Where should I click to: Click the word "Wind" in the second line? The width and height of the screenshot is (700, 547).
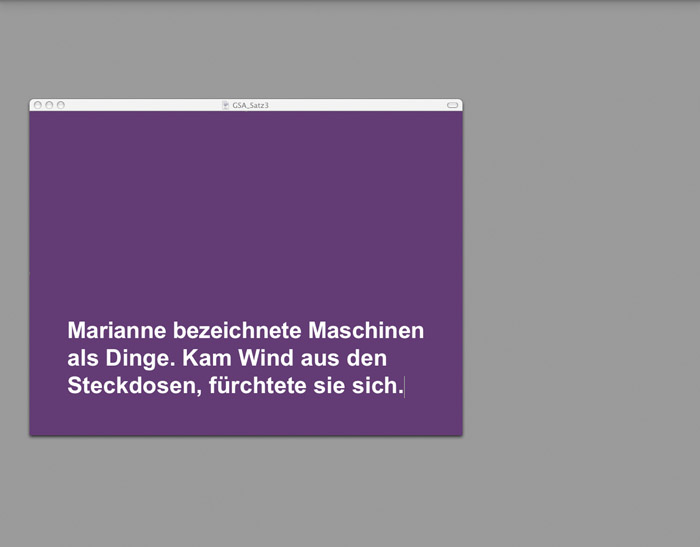click(x=266, y=358)
